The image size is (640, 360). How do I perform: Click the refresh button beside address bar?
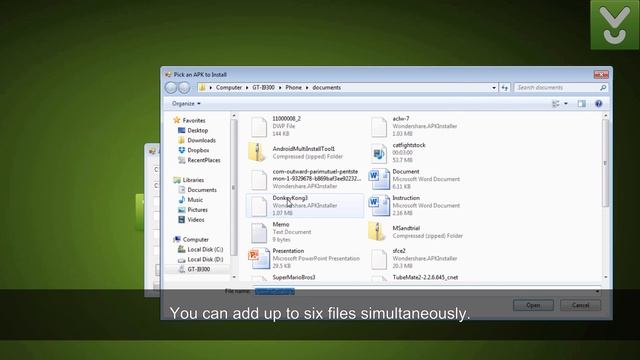tap(505, 87)
